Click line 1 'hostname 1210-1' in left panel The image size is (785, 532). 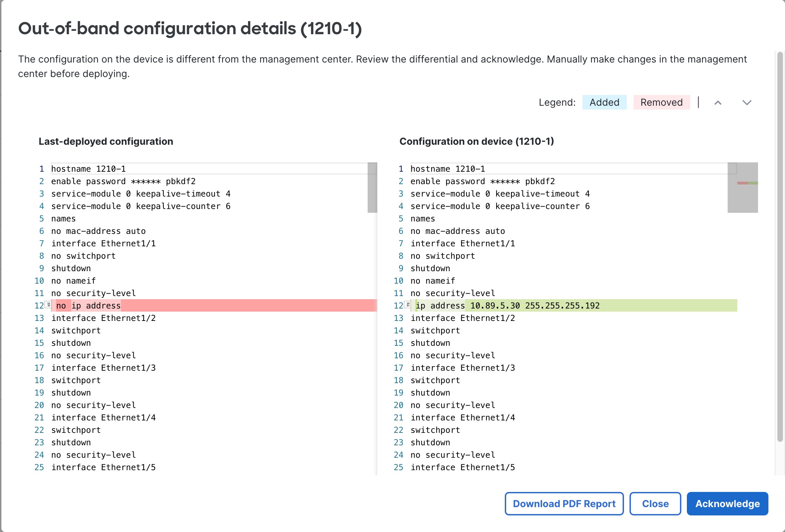[x=88, y=169]
